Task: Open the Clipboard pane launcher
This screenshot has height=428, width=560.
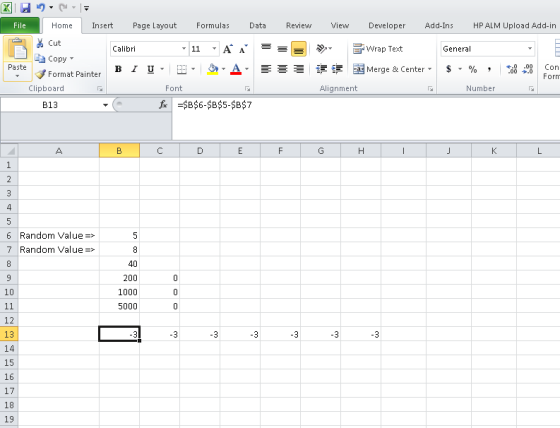Action: click(100, 89)
